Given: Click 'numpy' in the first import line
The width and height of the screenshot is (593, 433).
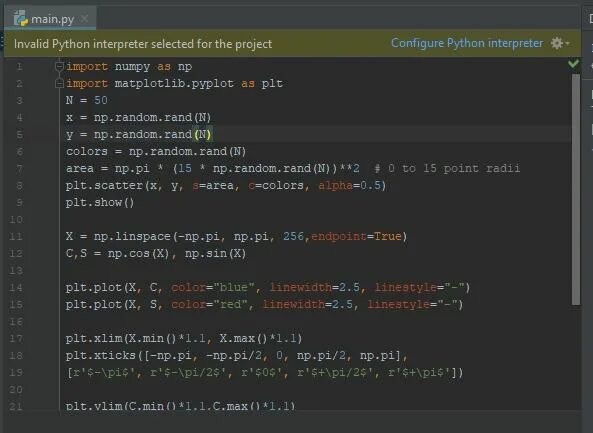Looking at the screenshot, I should tap(132, 67).
